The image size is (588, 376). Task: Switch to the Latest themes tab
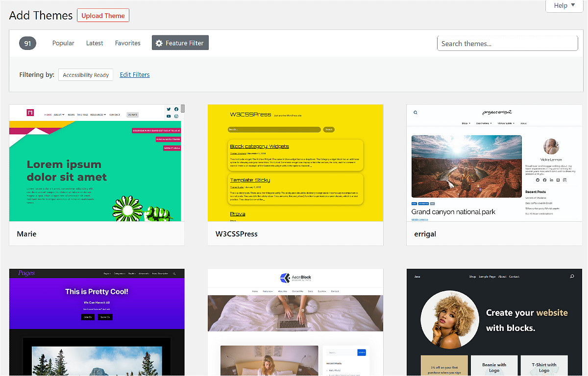coord(95,43)
